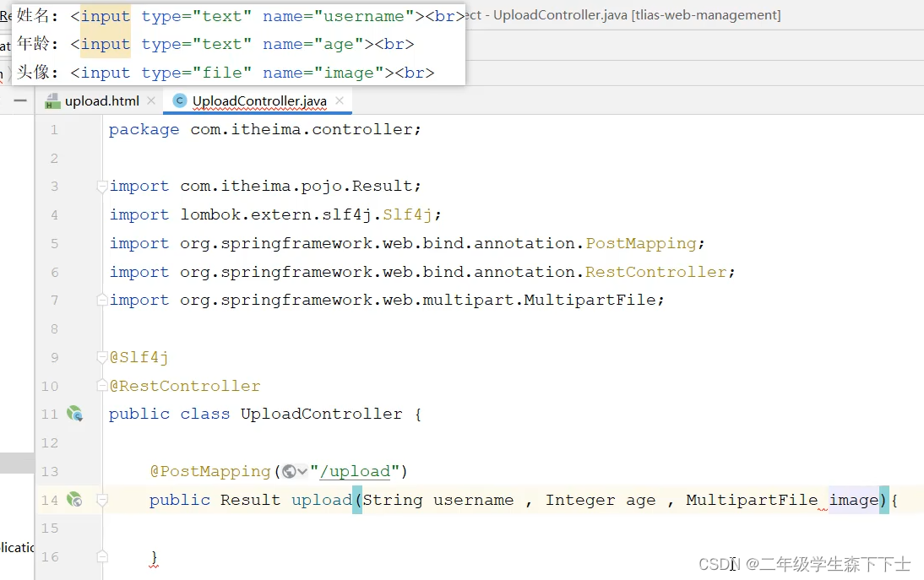Click the Integer parameter type
924x580 pixels.
(x=580, y=500)
